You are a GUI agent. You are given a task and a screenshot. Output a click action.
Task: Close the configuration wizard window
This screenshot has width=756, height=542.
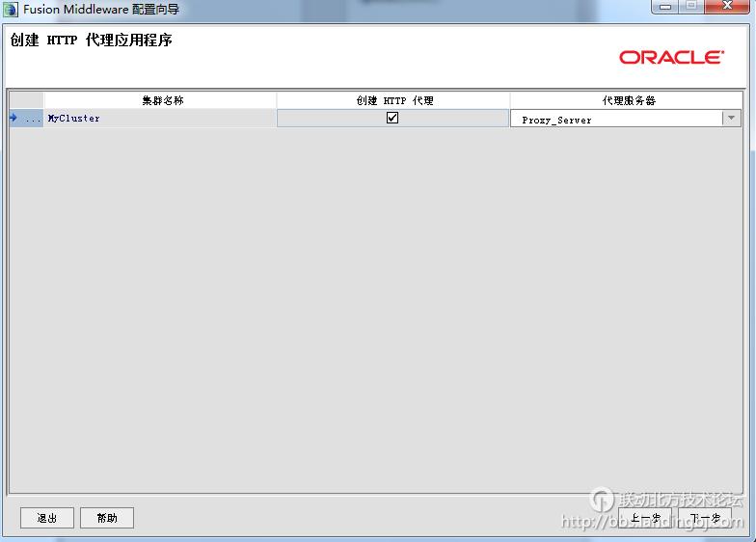(x=727, y=7)
